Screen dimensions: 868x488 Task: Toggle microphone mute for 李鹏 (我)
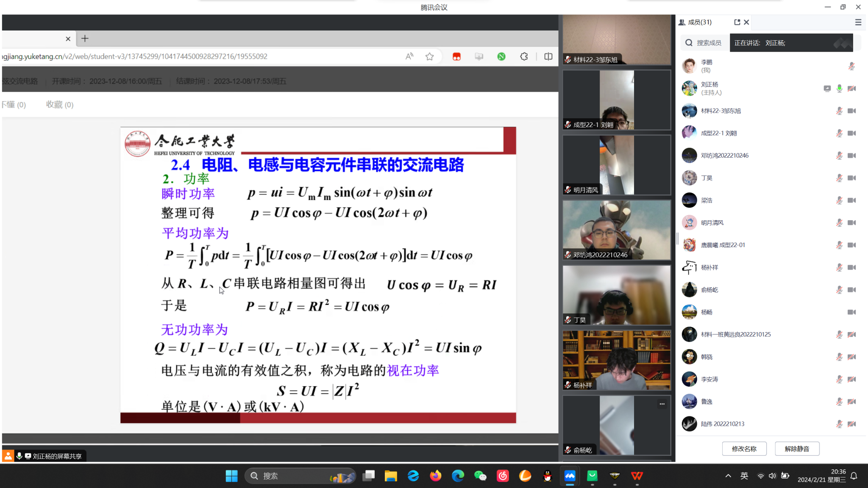(851, 66)
